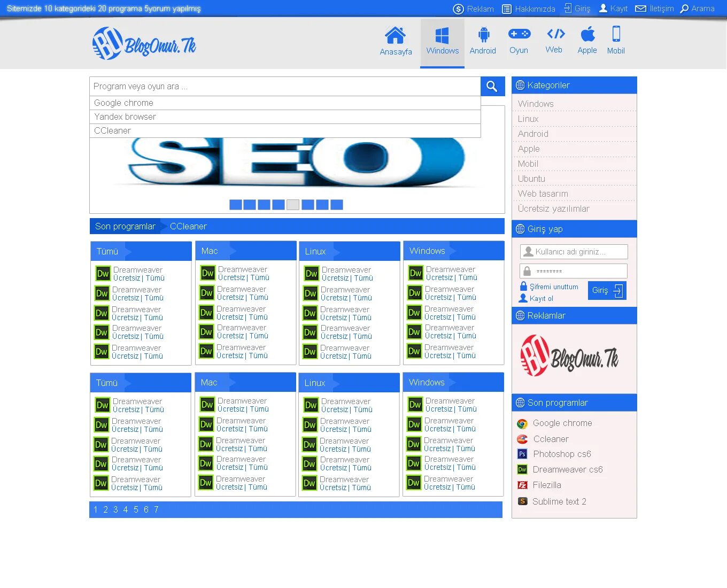
Task: Open Apple in Kategoriler list
Action: [529, 149]
